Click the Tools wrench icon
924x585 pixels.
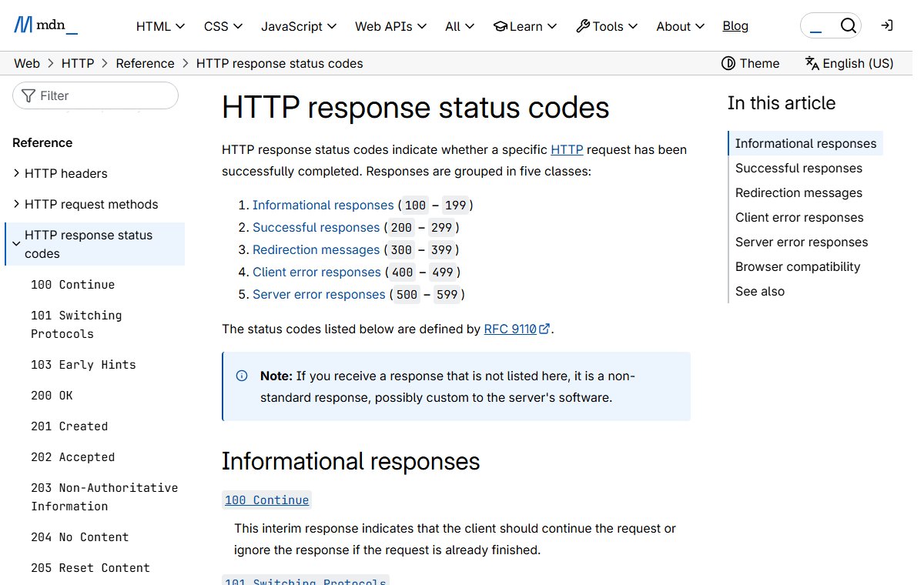(583, 26)
